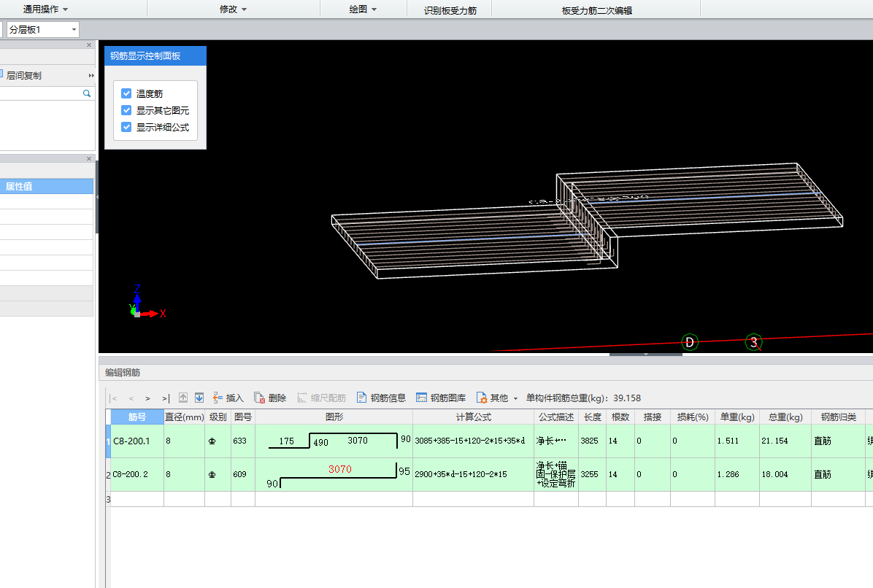Screen dimensions: 873x588
Task: Go to first rebar record
Action: coord(114,398)
